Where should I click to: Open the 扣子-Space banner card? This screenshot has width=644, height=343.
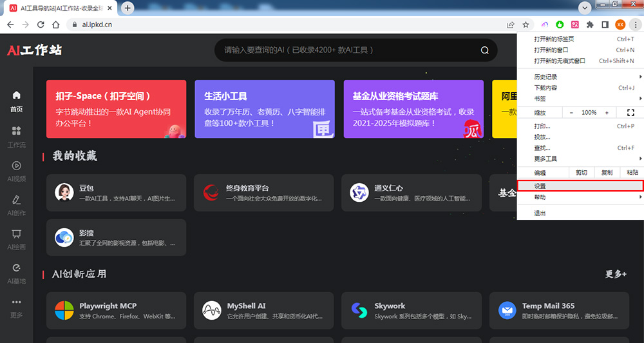point(116,109)
